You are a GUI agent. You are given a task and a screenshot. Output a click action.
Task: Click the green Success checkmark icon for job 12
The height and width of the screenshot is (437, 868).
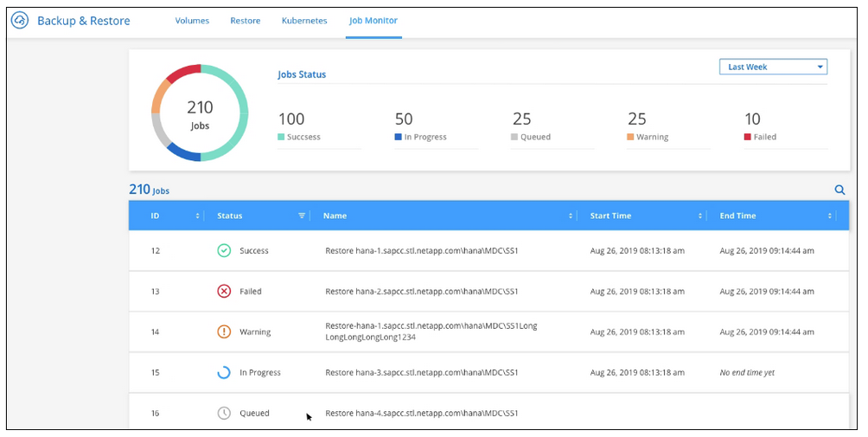224,251
